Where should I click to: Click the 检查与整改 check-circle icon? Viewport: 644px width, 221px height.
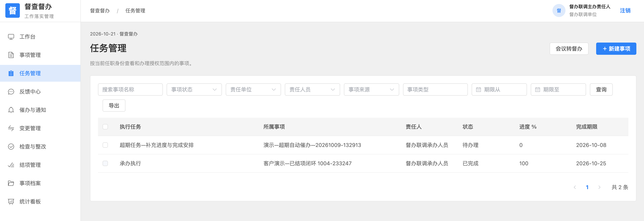click(11, 146)
